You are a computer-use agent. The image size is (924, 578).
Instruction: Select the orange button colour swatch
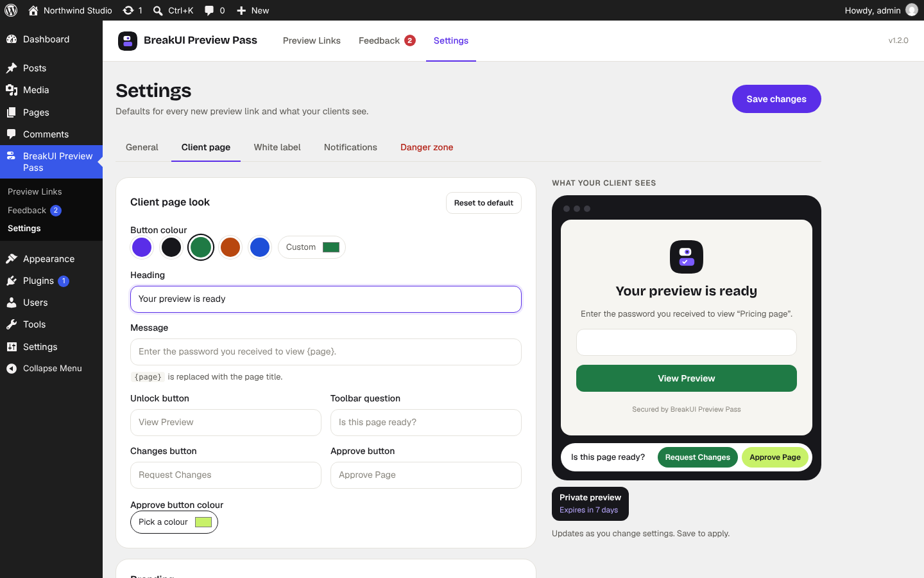point(230,247)
